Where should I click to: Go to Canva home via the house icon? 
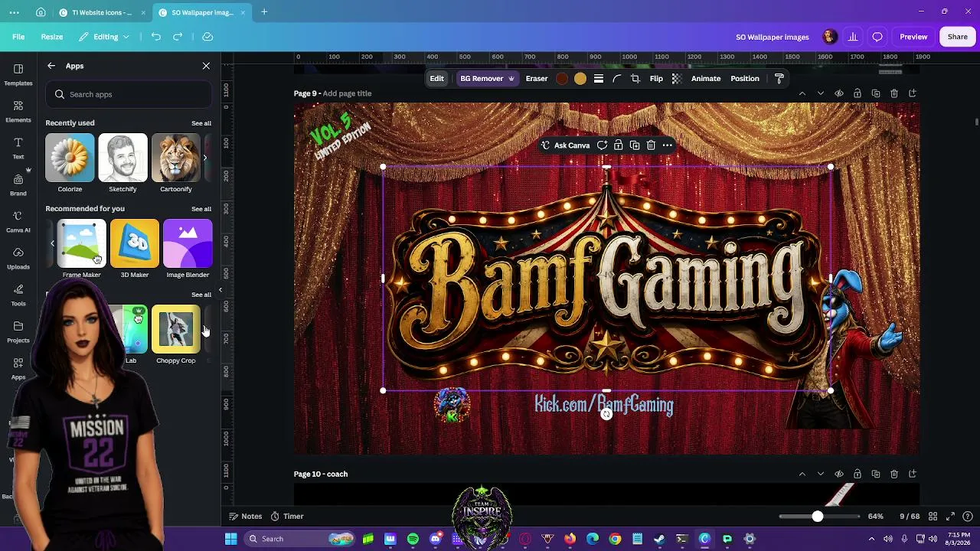[41, 12]
